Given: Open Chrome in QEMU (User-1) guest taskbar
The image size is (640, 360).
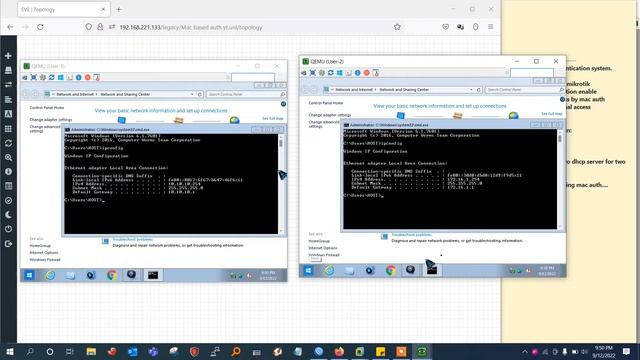Looking at the screenshot, I should (x=111, y=275).
